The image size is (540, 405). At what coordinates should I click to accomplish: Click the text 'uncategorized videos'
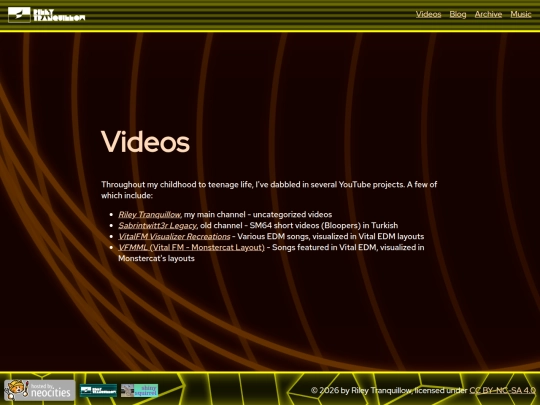tap(292, 215)
